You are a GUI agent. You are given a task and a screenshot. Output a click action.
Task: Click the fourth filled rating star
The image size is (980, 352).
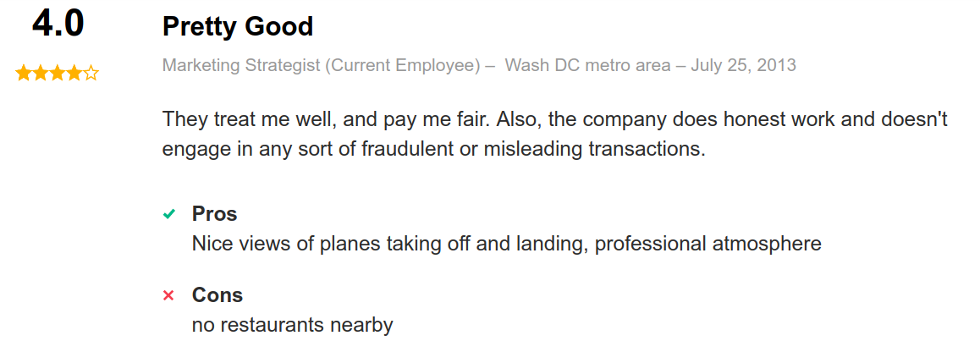tap(74, 74)
